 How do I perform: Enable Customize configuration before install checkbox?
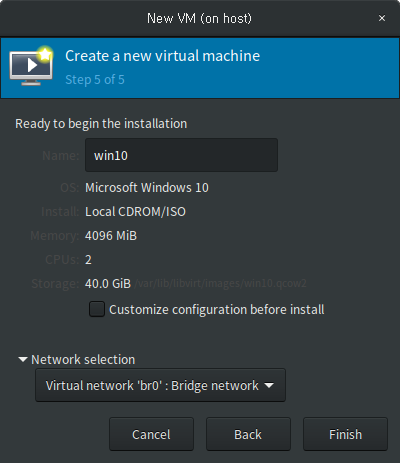click(x=97, y=309)
